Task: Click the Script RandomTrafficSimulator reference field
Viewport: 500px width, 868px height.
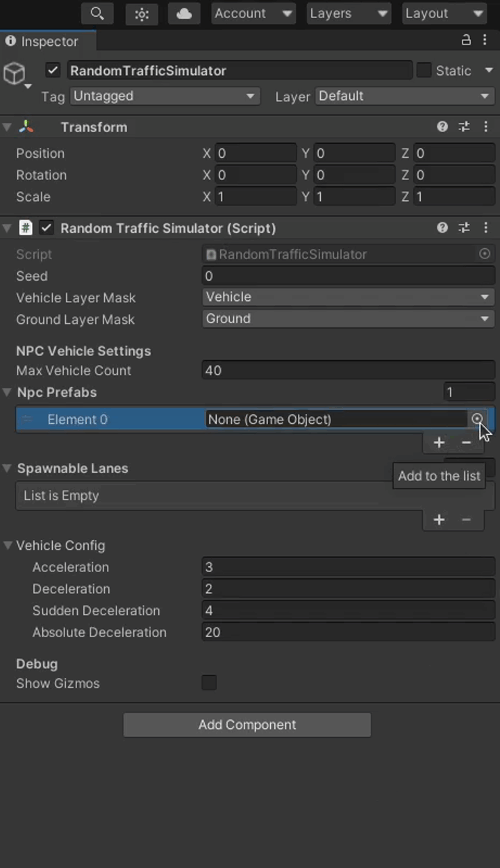Action: (340, 254)
